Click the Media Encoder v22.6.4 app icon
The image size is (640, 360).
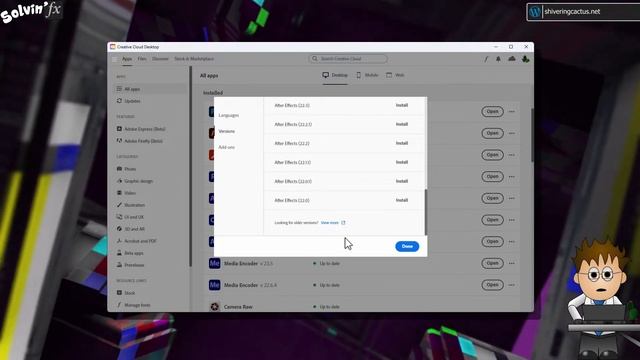(215, 285)
